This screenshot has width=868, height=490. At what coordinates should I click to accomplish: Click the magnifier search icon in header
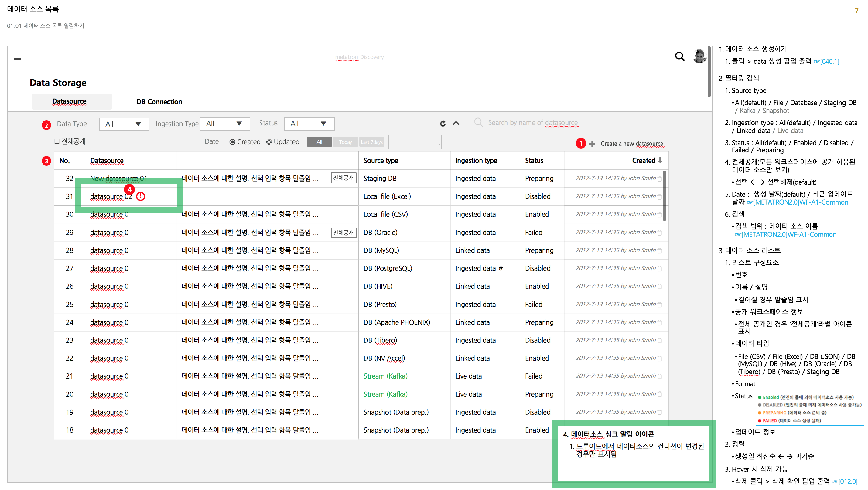click(680, 56)
